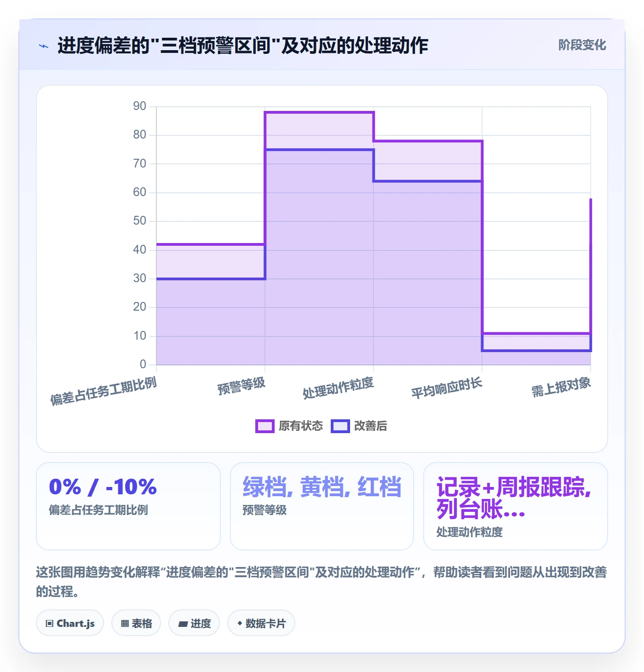Image resolution: width=644 pixels, height=672 pixels.
Task: Click the Chart.js chip's square icon
Action: coord(50,624)
